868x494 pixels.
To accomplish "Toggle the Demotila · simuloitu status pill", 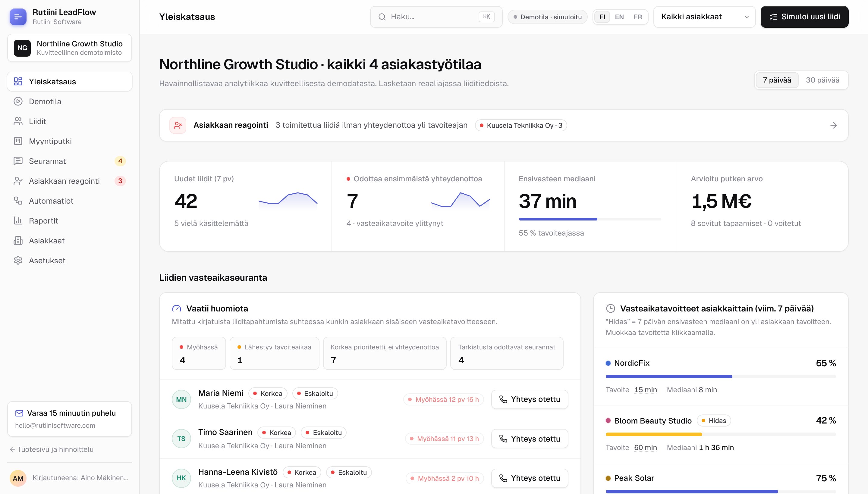I will click(547, 17).
